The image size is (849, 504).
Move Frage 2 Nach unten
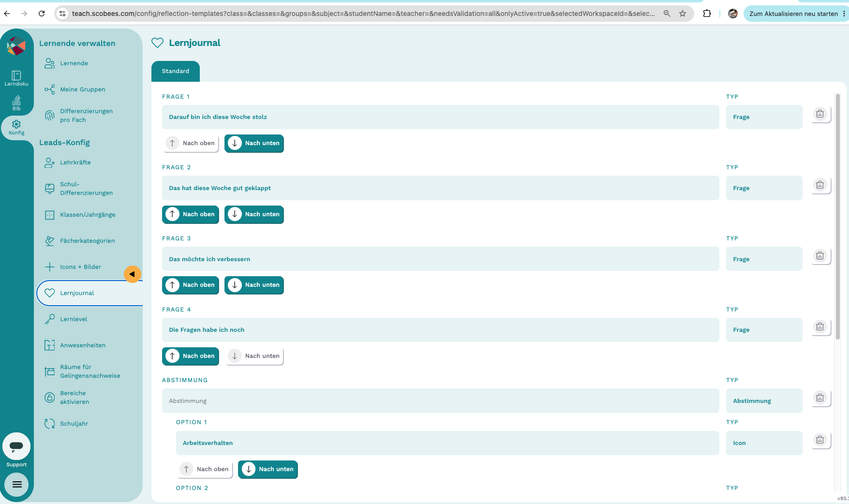254,214
